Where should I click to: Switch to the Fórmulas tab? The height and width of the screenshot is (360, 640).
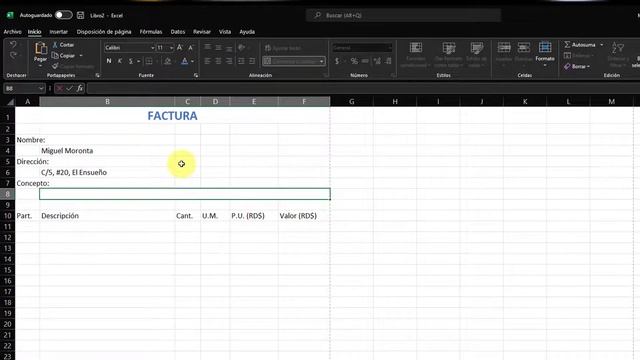point(151,31)
